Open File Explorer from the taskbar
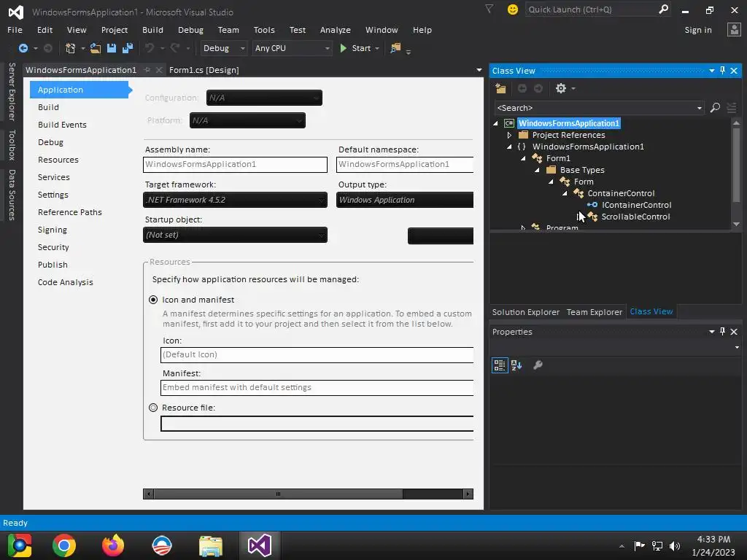The width and height of the screenshot is (747, 560). 211,545
